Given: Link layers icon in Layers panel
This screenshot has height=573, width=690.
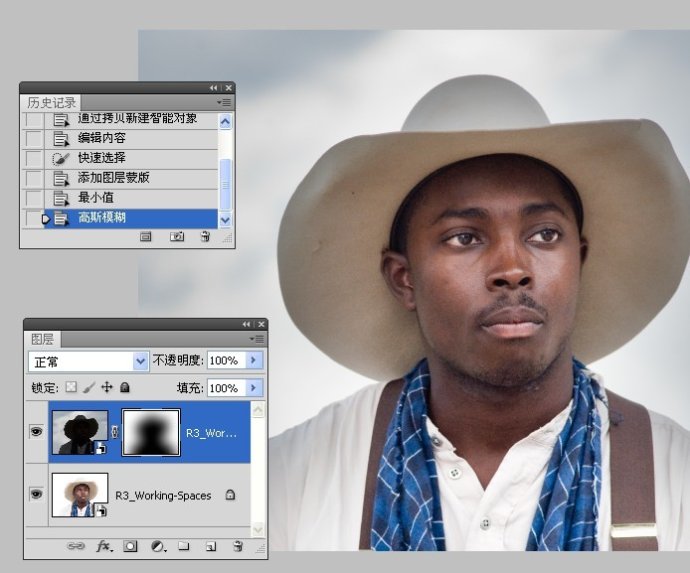Looking at the screenshot, I should tap(76, 546).
